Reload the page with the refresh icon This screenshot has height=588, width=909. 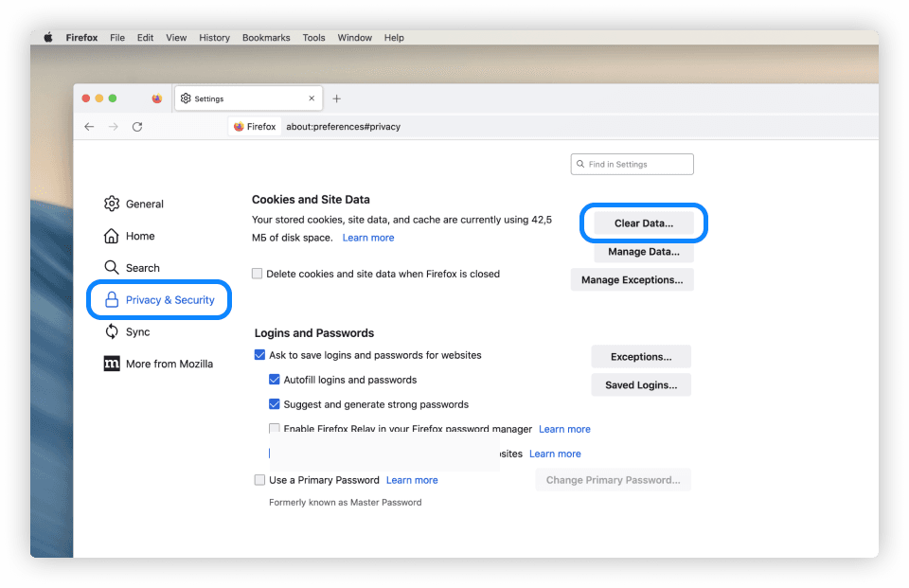(x=137, y=127)
